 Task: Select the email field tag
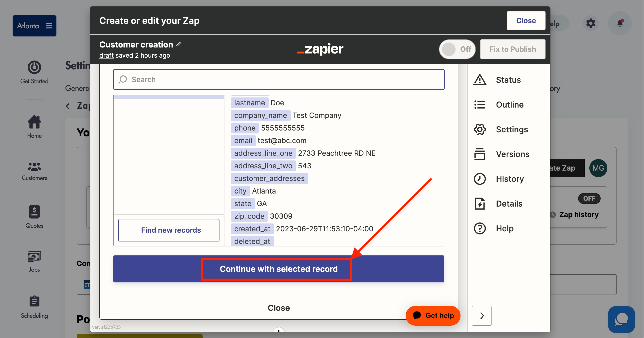(243, 140)
